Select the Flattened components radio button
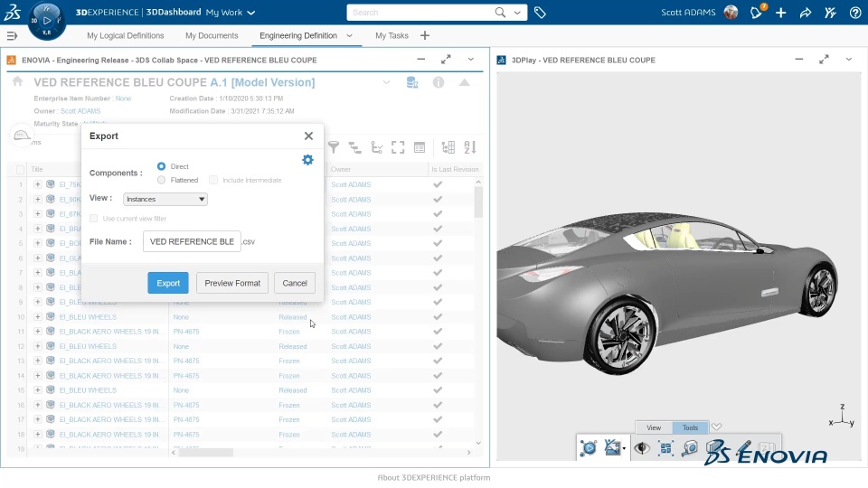 (161, 180)
